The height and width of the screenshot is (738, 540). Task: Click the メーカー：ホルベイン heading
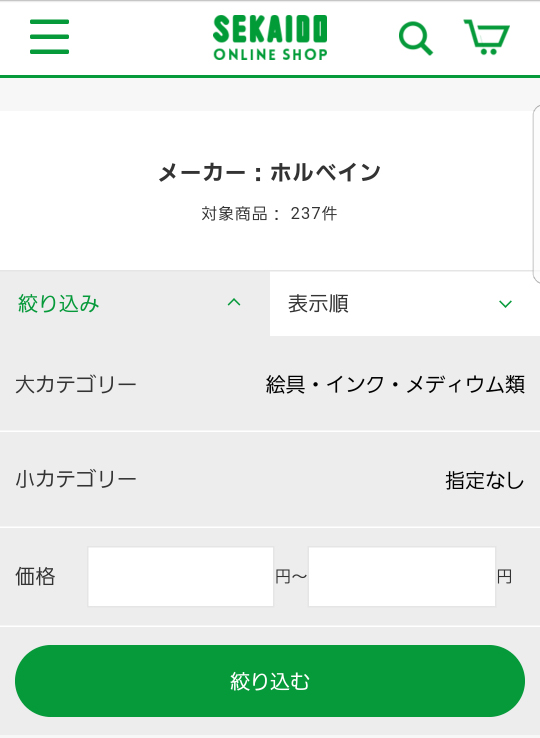pyautogui.click(x=270, y=172)
